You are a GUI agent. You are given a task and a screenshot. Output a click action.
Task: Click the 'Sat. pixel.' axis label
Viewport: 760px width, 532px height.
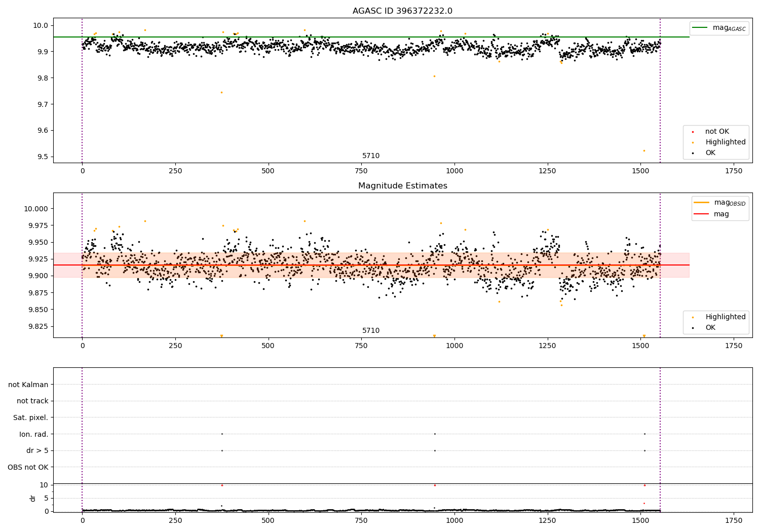click(x=31, y=417)
